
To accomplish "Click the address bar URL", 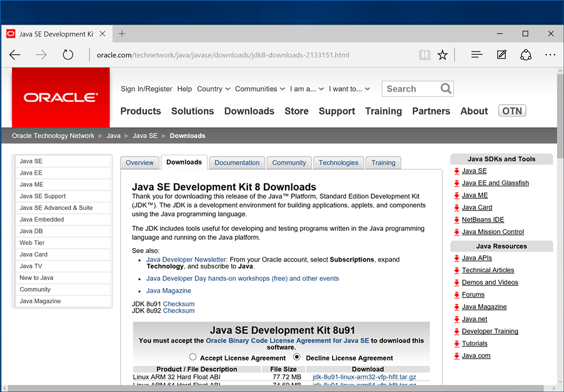I will pos(223,55).
